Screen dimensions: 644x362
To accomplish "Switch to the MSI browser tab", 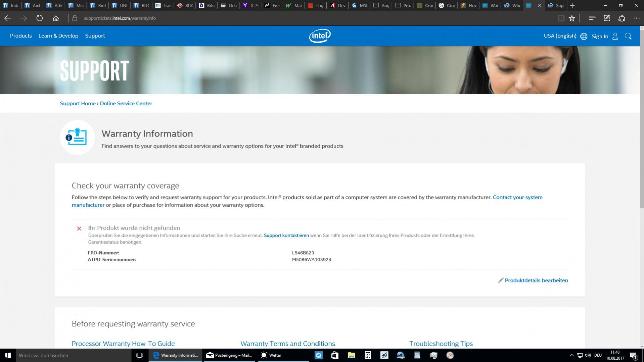I will coord(359,5).
